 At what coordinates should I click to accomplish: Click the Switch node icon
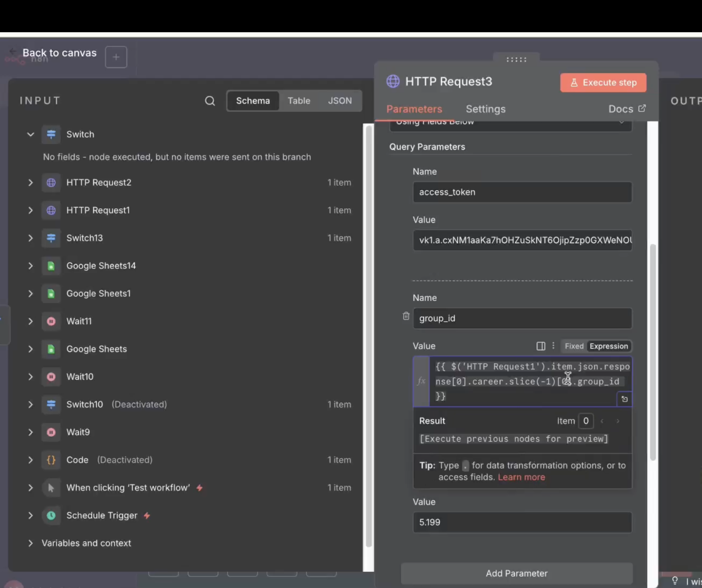51,134
